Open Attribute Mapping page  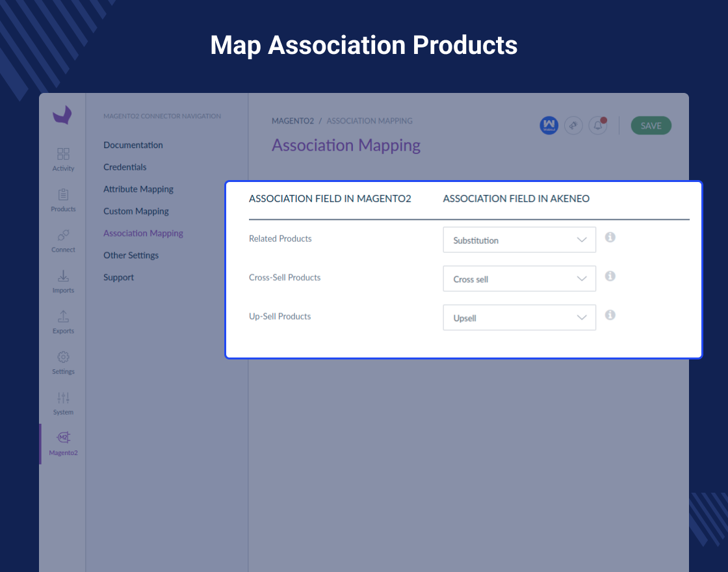pyautogui.click(x=138, y=189)
